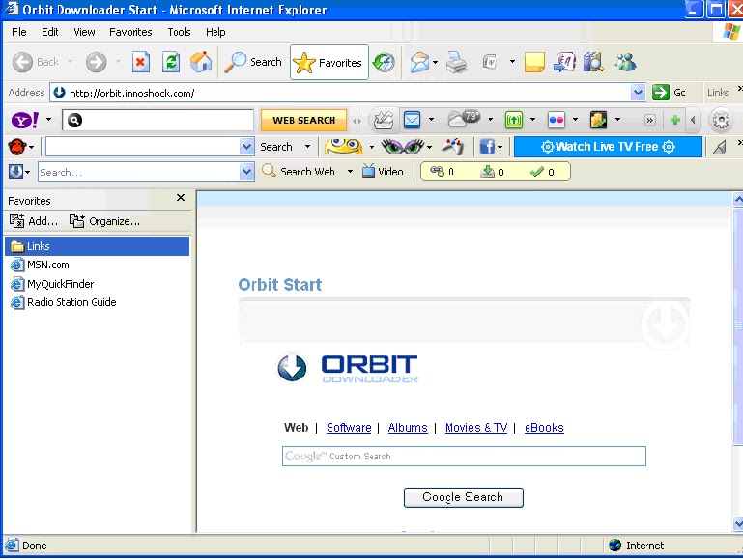
Task: Open the View menu
Action: [84, 32]
